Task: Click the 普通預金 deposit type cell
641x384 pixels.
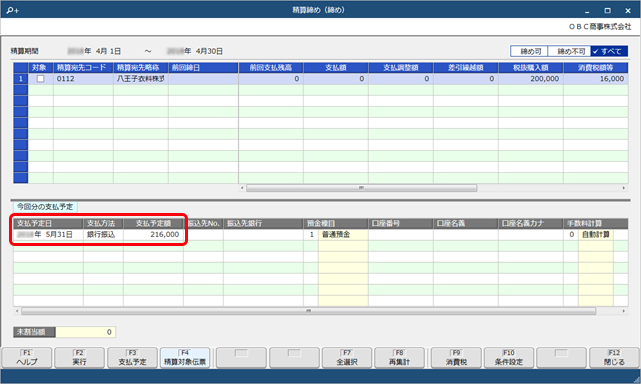Action: (343, 235)
